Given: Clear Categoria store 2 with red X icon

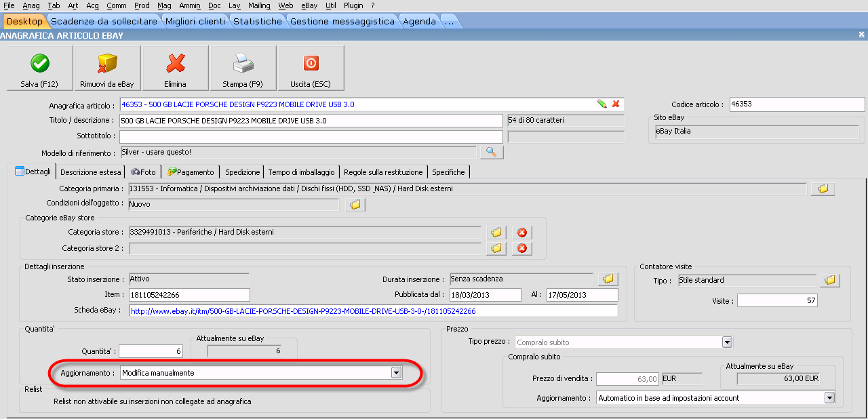Looking at the screenshot, I should point(521,248).
